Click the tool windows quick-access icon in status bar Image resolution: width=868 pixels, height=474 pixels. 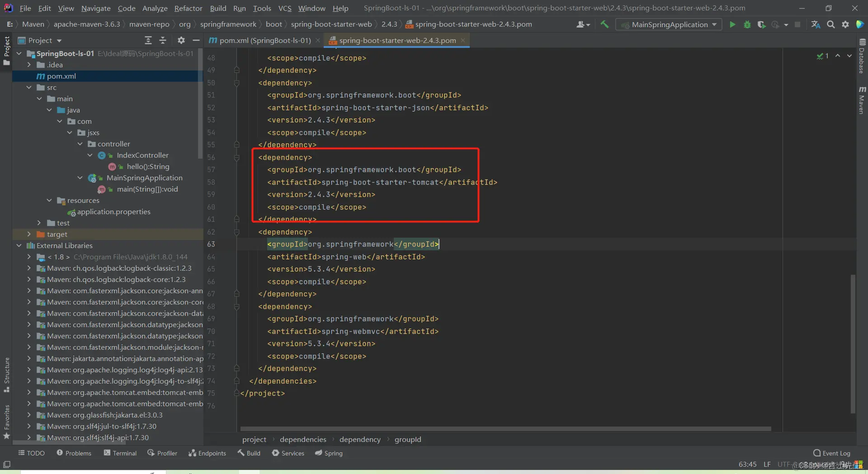7,465
